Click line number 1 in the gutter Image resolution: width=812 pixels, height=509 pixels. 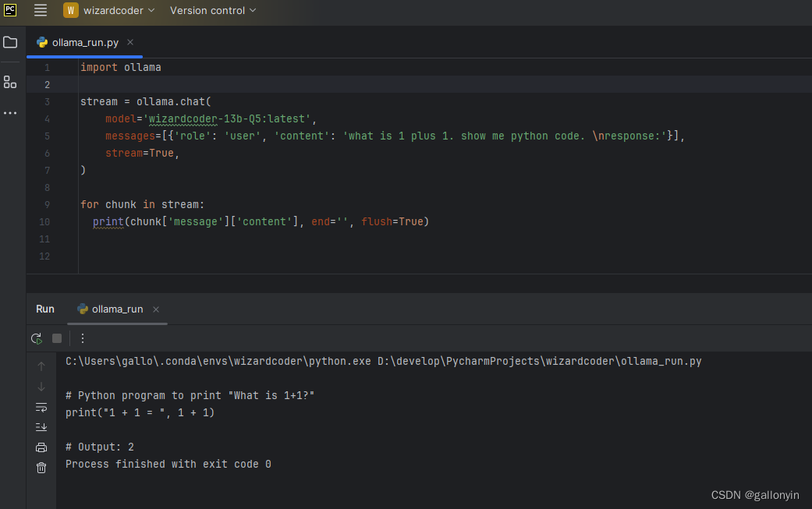point(47,67)
